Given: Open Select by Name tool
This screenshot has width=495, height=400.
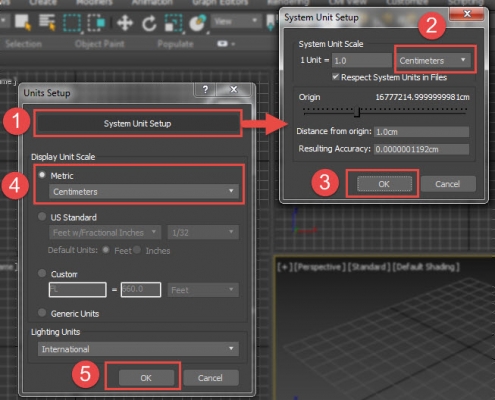Looking at the screenshot, I should tap(47, 22).
